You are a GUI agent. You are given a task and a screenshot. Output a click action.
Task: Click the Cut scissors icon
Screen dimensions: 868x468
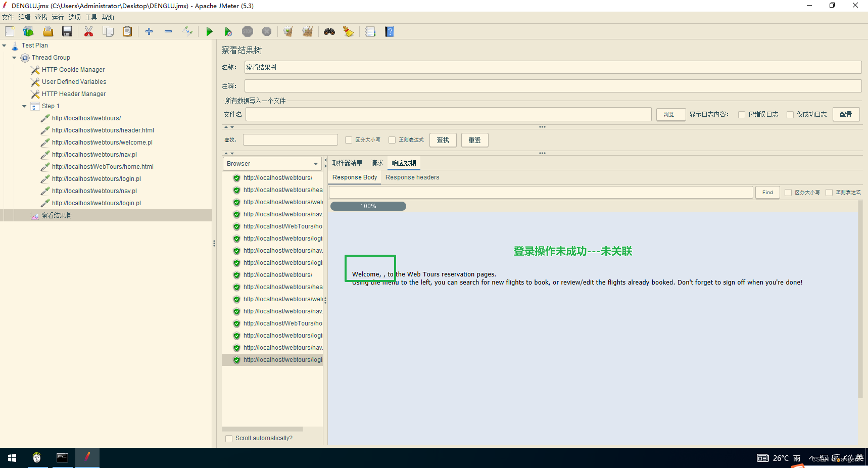pos(89,31)
